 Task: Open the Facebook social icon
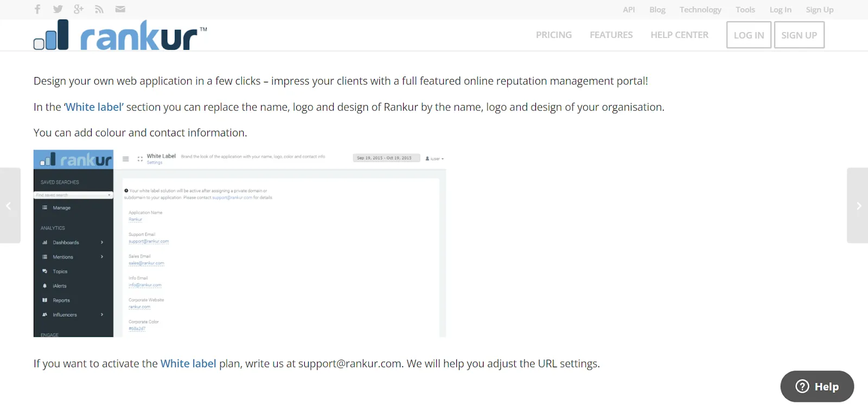[x=37, y=9]
